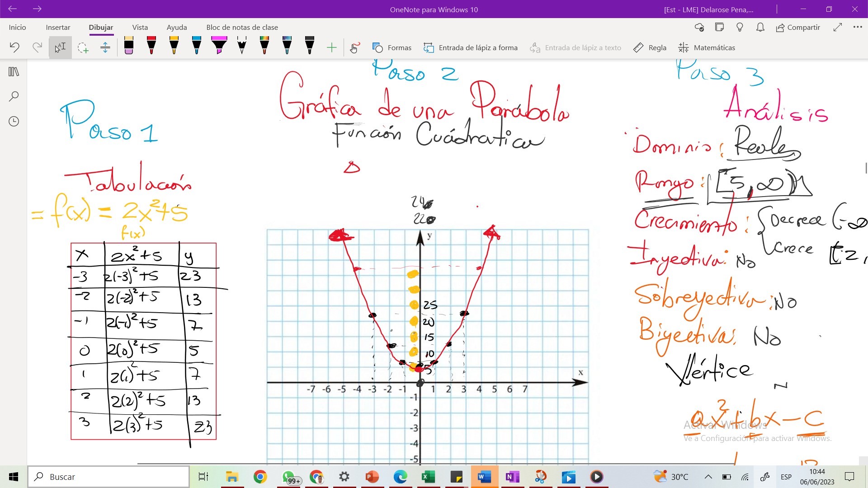Click the Compartir share button
This screenshot has width=868, height=488.
coord(798,27)
